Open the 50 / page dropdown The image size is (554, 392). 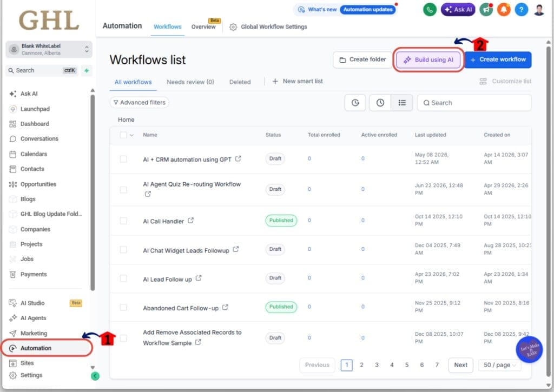tap(499, 365)
